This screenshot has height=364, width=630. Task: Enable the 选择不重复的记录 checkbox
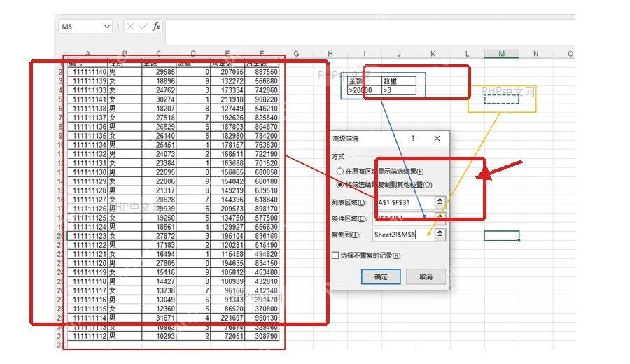tap(335, 255)
